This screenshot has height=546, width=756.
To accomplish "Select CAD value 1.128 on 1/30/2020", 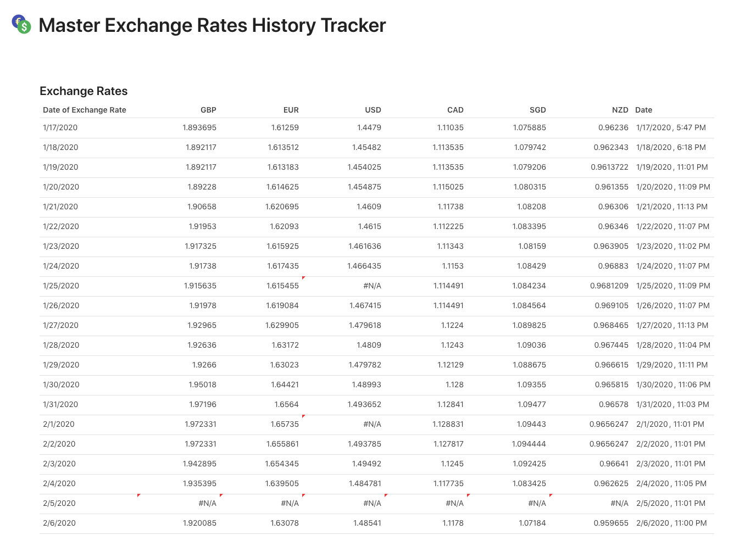I will [454, 385].
